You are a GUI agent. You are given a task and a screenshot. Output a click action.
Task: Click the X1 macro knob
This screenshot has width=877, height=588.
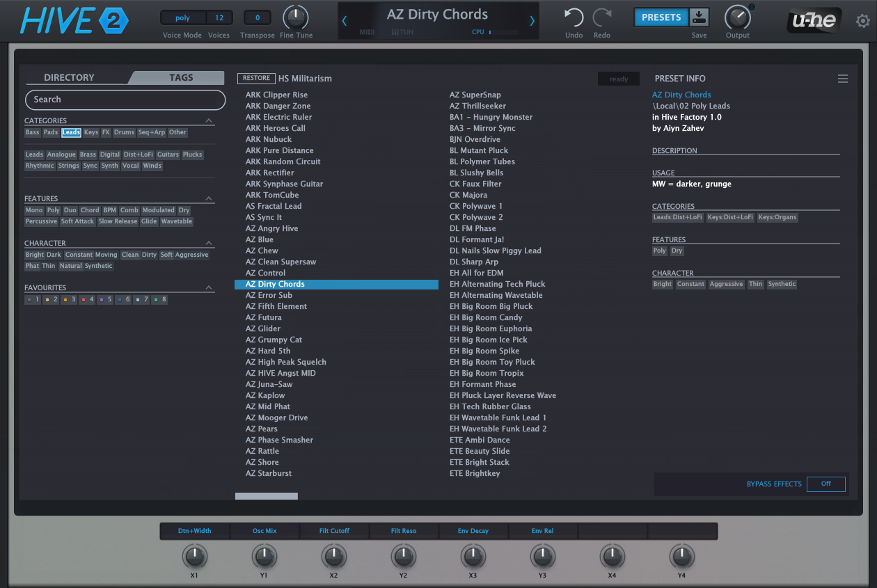pos(194,556)
